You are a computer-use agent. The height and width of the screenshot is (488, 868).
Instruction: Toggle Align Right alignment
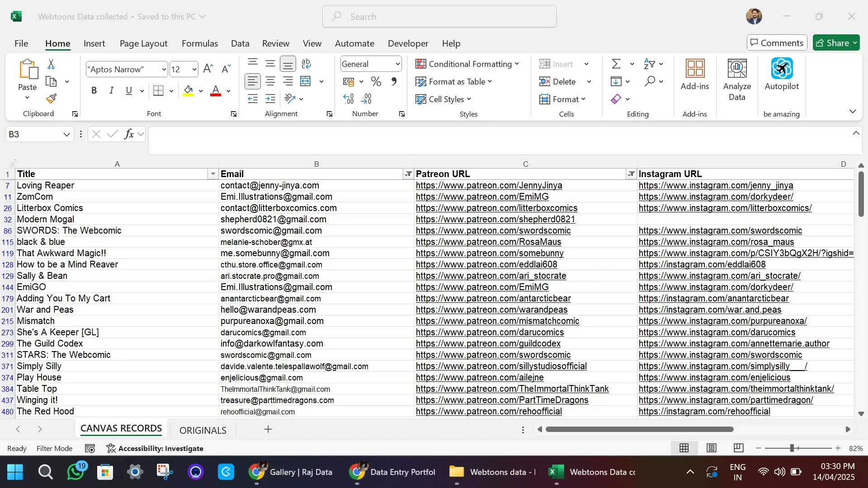point(288,81)
